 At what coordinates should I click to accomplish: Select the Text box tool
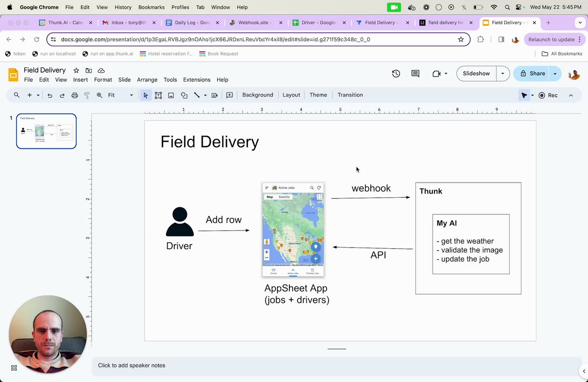click(158, 95)
